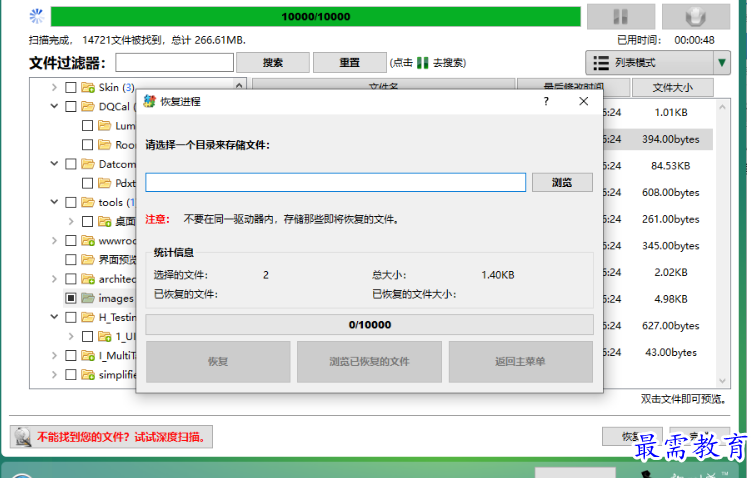
Task: Click the 界面预览 folder icon
Action: coord(88,259)
